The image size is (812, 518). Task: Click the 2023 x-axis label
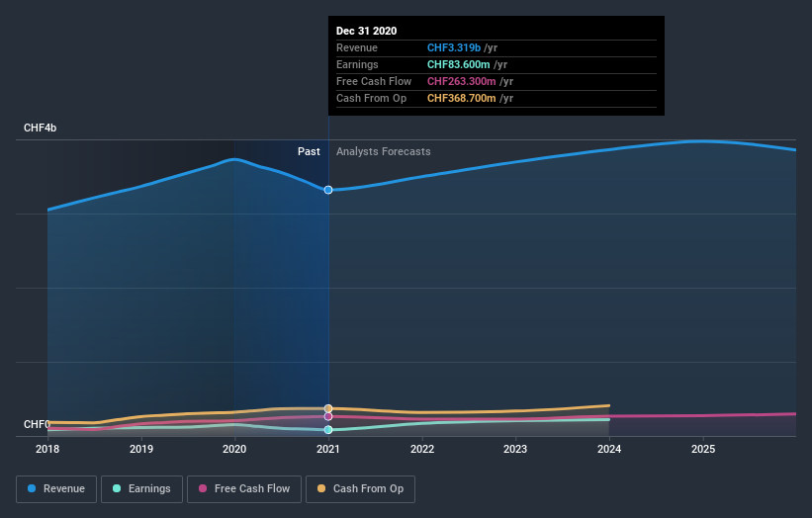point(515,449)
